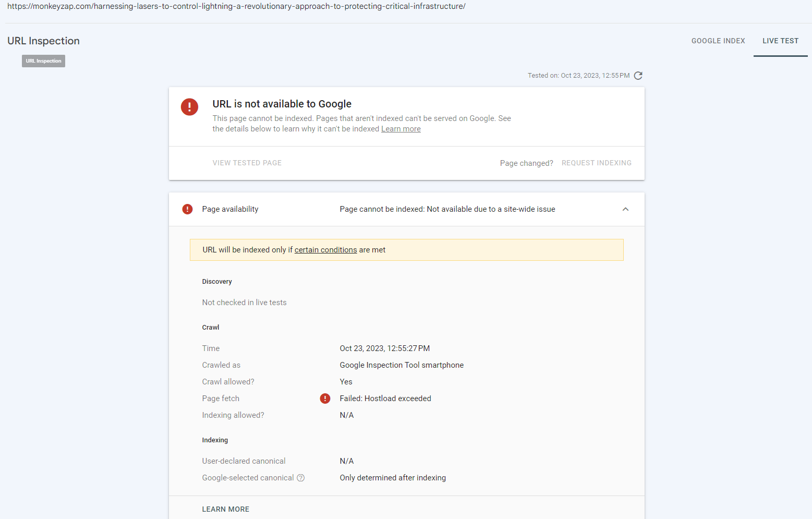This screenshot has height=519, width=812.
Task: Click the Page availability error icon
Action: tap(187, 209)
